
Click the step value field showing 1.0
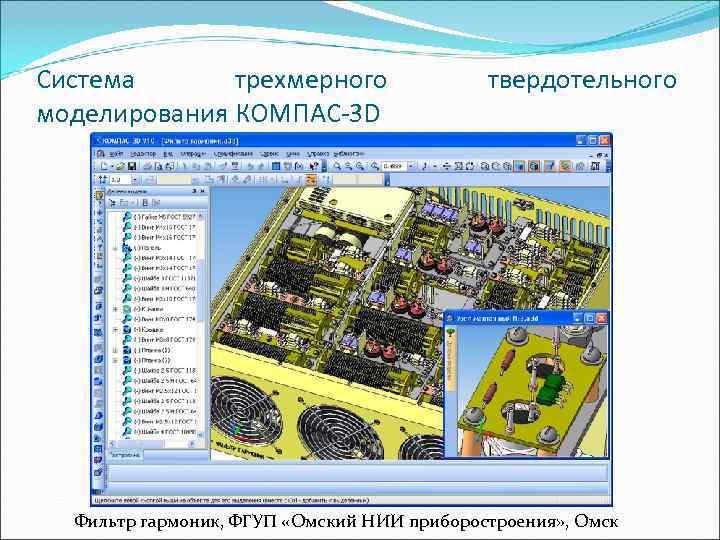(120, 180)
